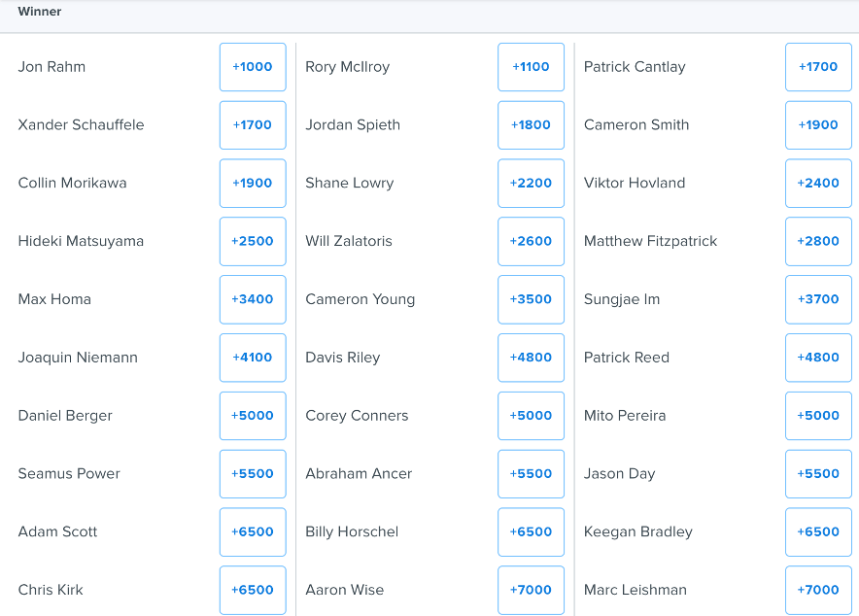The height and width of the screenshot is (616, 859).
Task: Pick Cameron Young at +3500
Action: click(x=531, y=299)
